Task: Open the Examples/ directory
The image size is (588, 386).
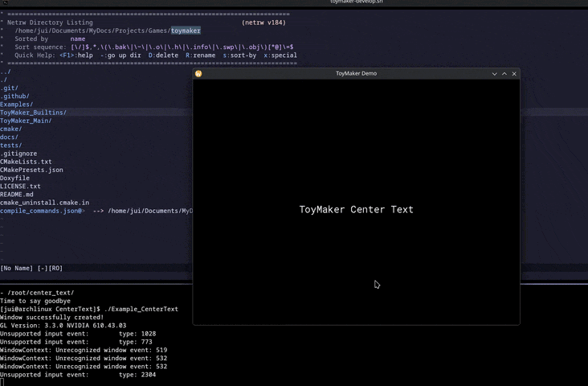Action: tap(17, 105)
